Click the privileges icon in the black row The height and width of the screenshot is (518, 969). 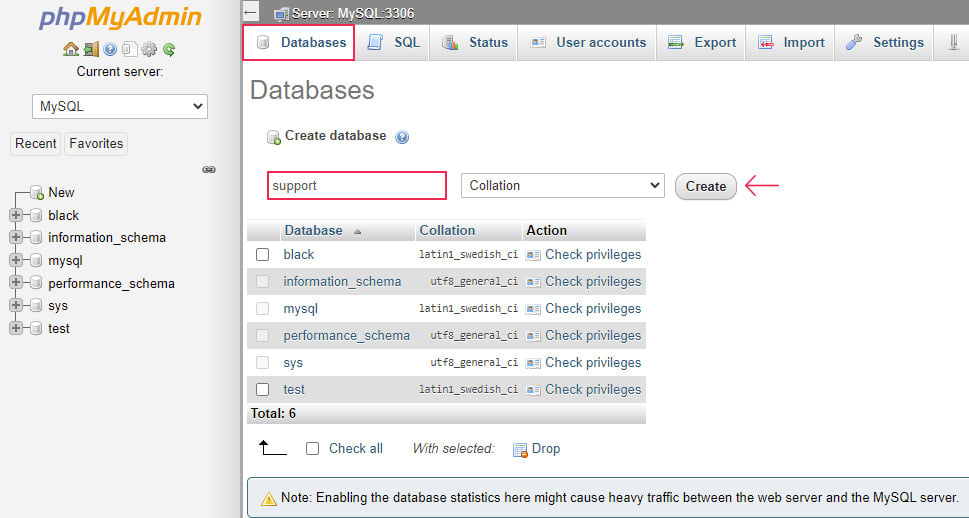click(x=533, y=255)
